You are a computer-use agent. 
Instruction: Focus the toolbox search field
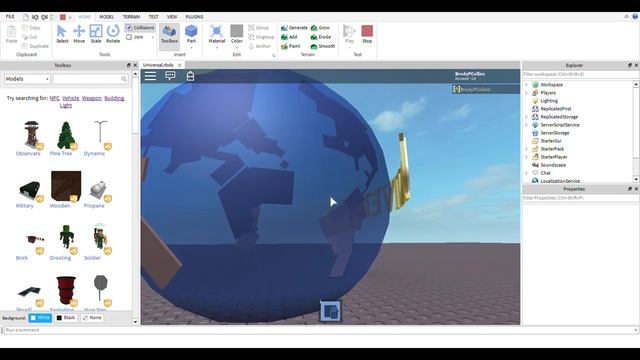[x=90, y=79]
